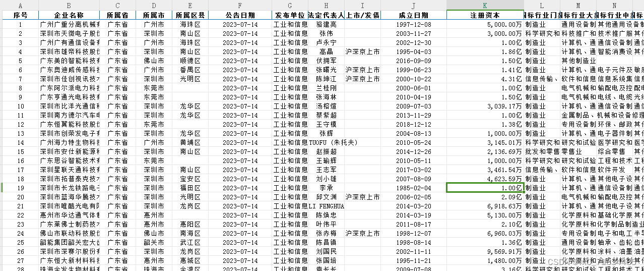This screenshot has height=271, width=644.
Task: Select the capital cell 3,000.00万
Action: click(485, 33)
